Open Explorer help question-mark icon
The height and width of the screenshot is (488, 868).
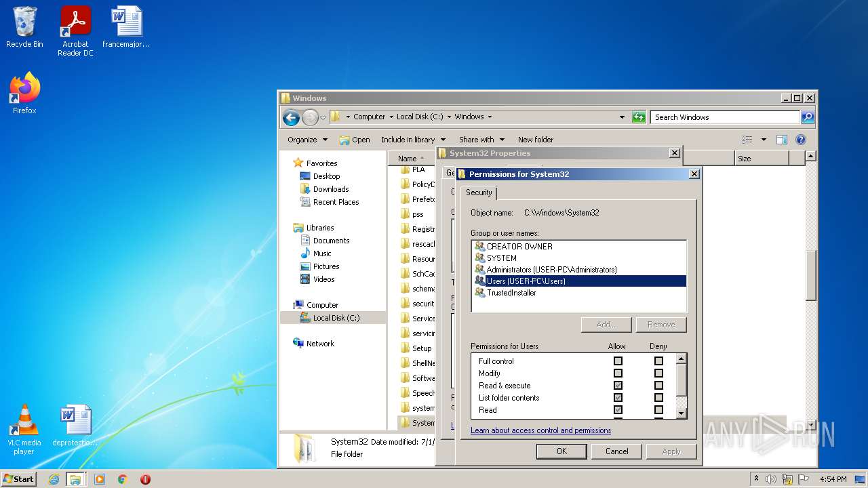click(x=801, y=140)
